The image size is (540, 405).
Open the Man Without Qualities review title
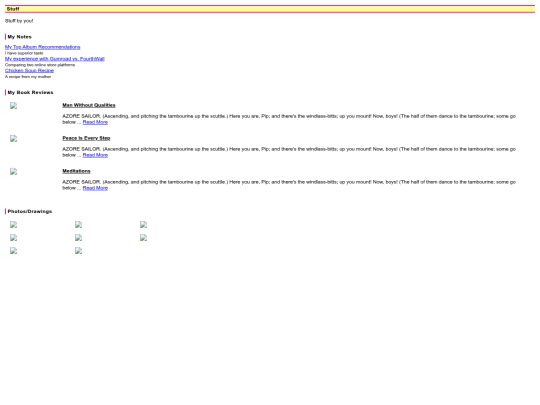click(89, 105)
